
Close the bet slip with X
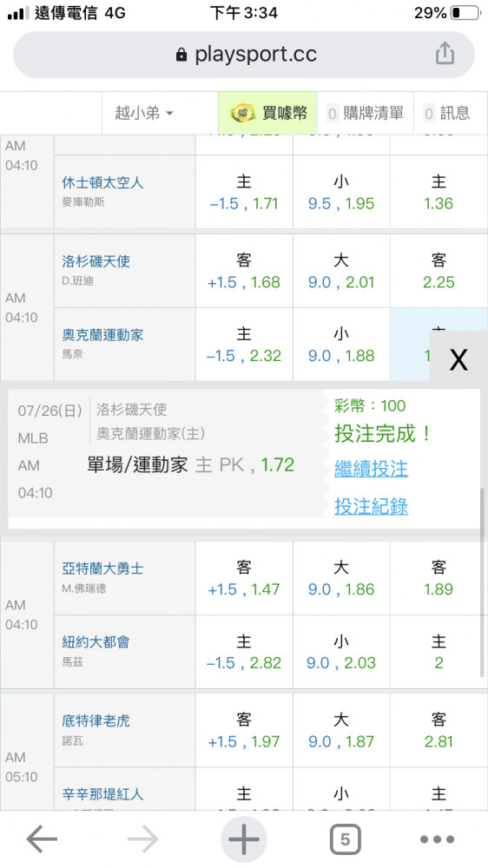pyautogui.click(x=458, y=360)
